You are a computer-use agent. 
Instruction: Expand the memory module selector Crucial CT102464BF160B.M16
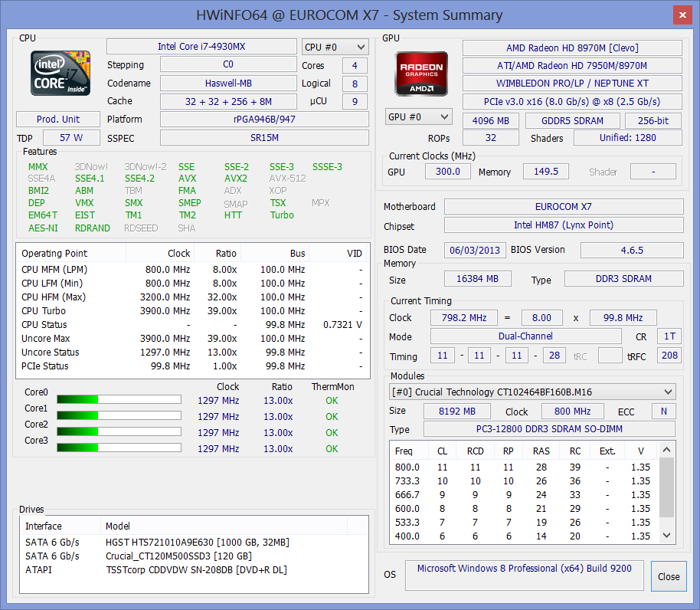(x=532, y=392)
